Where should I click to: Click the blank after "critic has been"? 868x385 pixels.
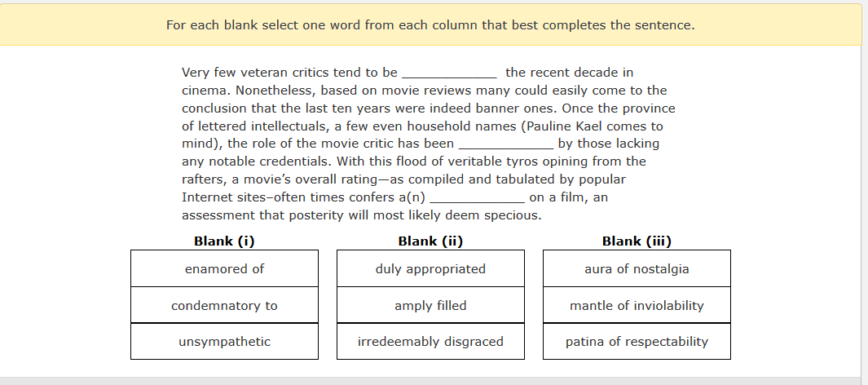pos(506,144)
